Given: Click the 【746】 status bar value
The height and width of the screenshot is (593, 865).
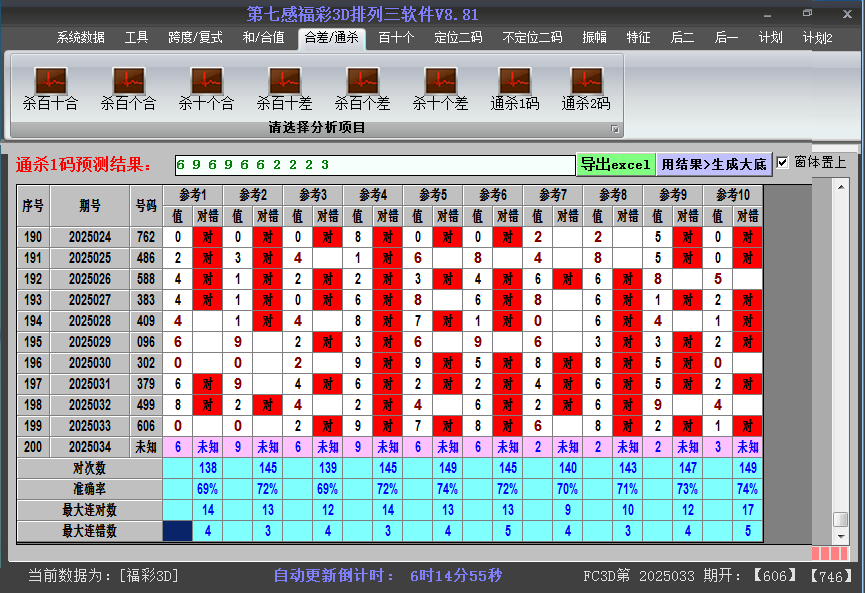Looking at the screenshot, I should point(831,576).
